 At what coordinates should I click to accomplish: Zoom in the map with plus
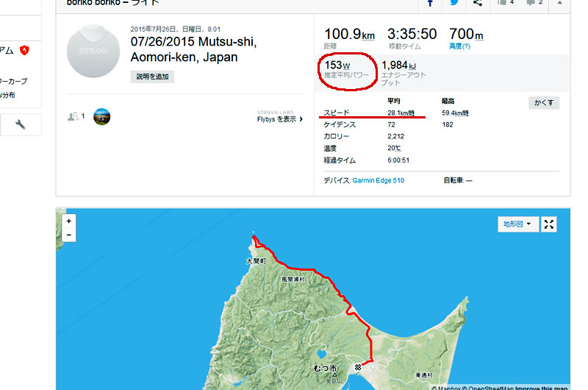pyautogui.click(x=68, y=221)
